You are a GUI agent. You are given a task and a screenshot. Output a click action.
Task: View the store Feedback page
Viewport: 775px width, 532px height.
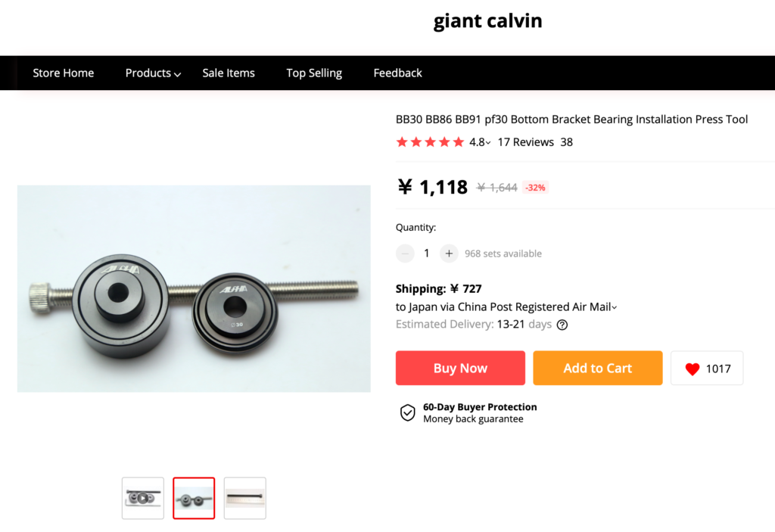pos(397,73)
